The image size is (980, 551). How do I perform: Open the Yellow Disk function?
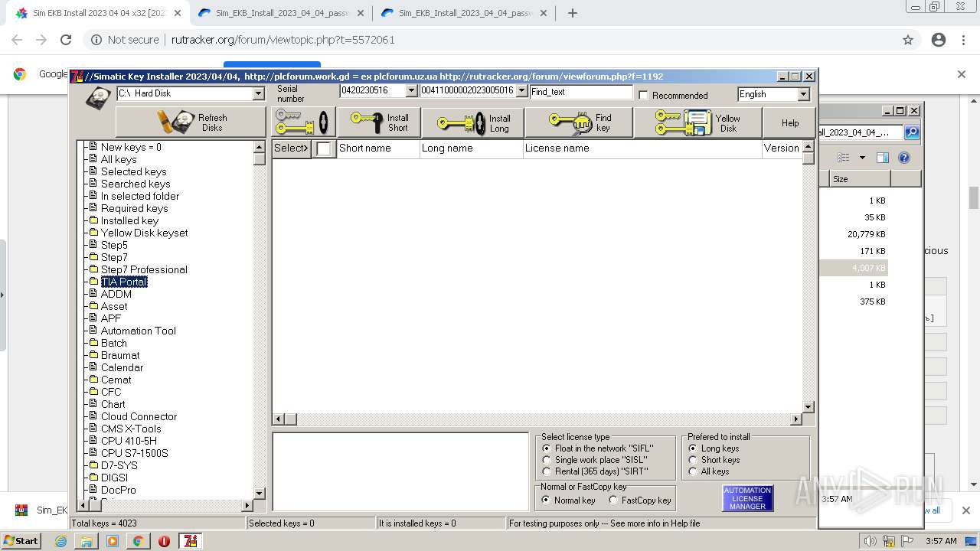click(x=697, y=122)
